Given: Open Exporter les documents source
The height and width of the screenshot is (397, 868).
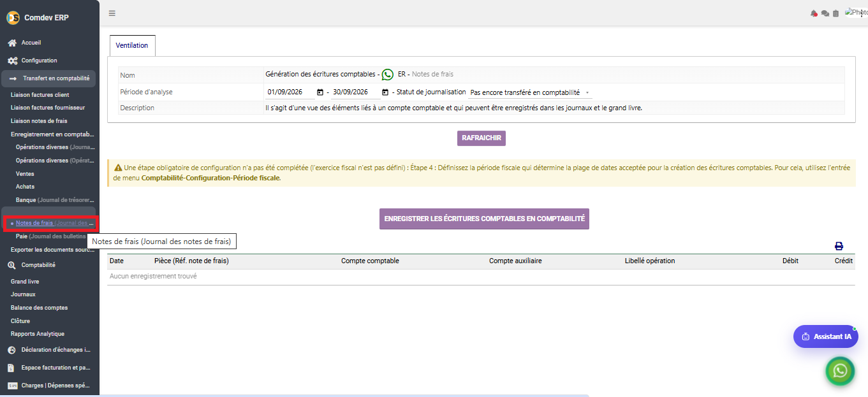Looking at the screenshot, I should click(53, 250).
